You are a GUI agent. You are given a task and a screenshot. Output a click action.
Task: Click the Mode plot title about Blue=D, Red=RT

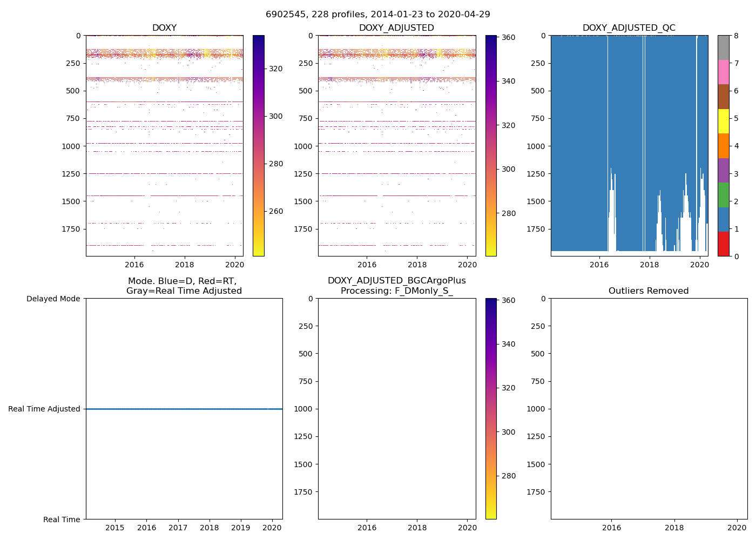[184, 286]
